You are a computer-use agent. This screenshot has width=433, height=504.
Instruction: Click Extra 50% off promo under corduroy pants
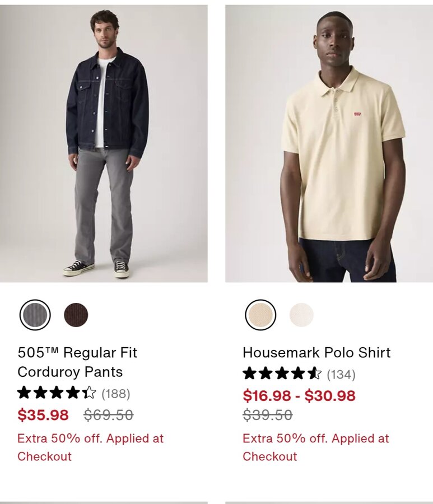91,447
